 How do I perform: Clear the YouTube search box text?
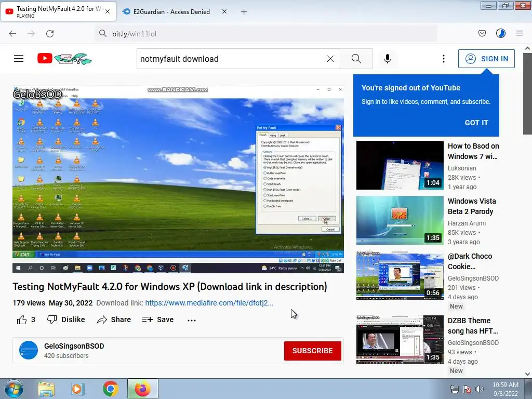[330, 59]
